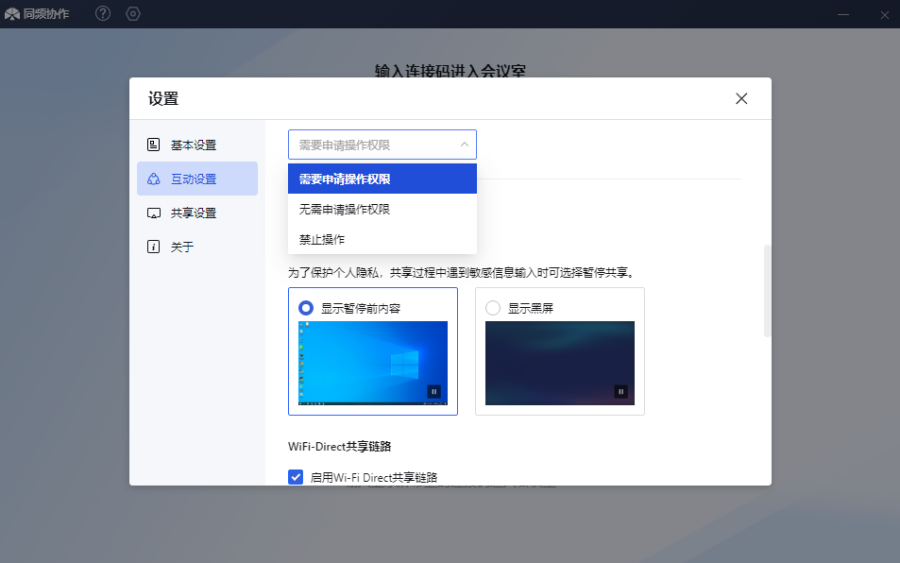Choose 无需申请操作权限 from dropdown list
Image resolution: width=900 pixels, height=563 pixels.
click(345, 210)
